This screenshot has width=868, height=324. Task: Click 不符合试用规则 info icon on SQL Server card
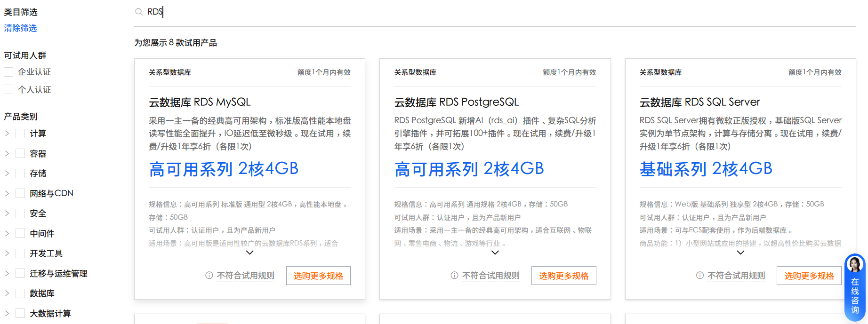point(700,276)
